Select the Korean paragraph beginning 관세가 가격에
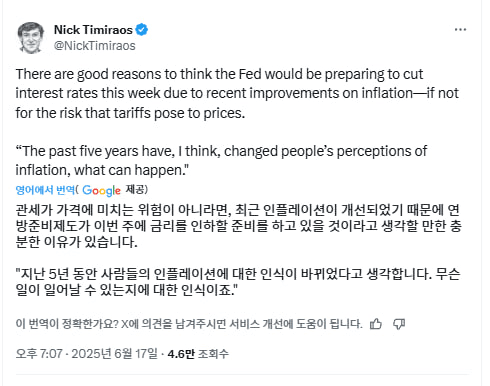This screenshot has width=490, height=386. [x=239, y=226]
